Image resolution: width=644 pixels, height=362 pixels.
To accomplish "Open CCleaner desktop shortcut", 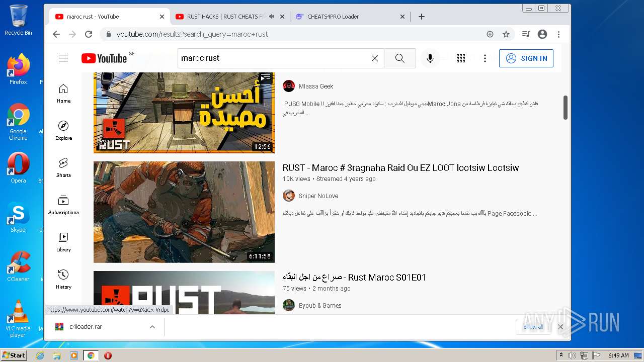I will coord(18,266).
